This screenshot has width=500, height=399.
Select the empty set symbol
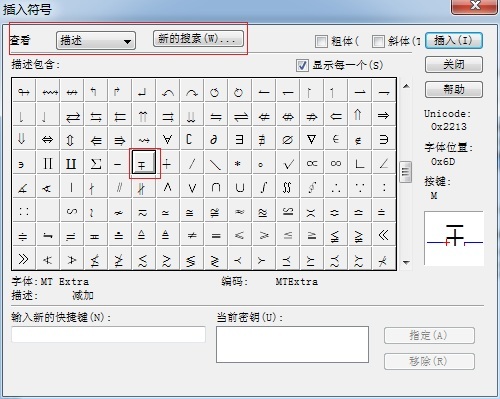point(288,139)
